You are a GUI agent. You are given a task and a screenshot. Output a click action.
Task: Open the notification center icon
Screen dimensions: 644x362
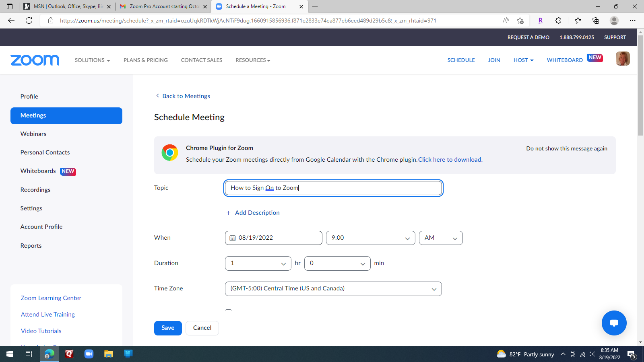click(632, 354)
